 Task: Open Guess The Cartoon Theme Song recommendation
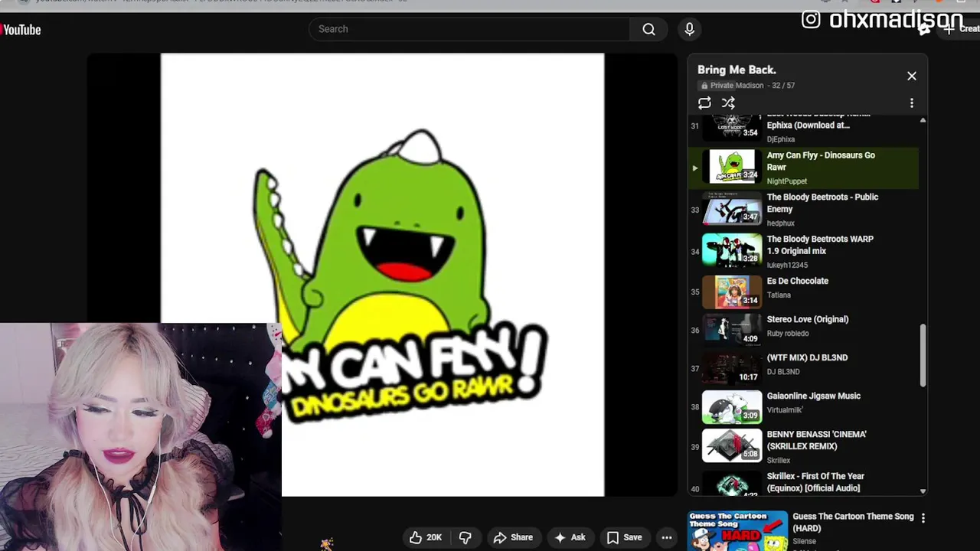tap(853, 522)
